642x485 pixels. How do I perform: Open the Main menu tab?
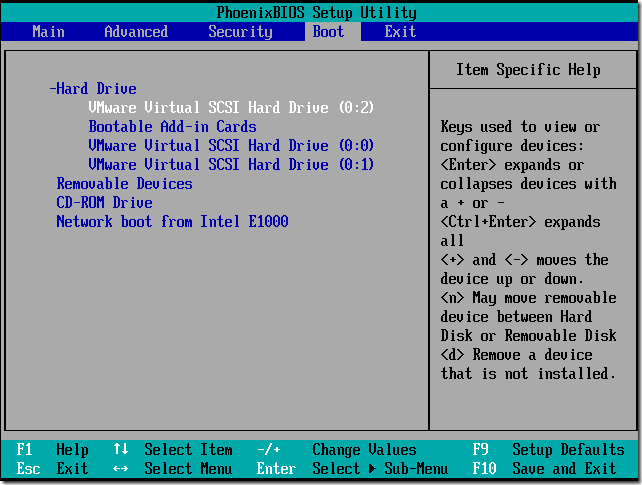pyautogui.click(x=48, y=32)
